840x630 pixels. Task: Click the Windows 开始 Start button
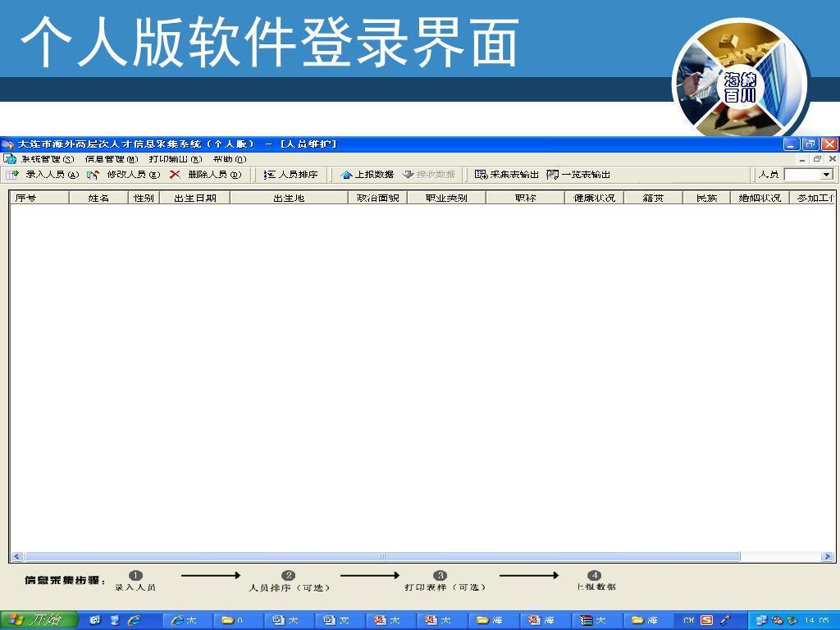[x=39, y=620]
